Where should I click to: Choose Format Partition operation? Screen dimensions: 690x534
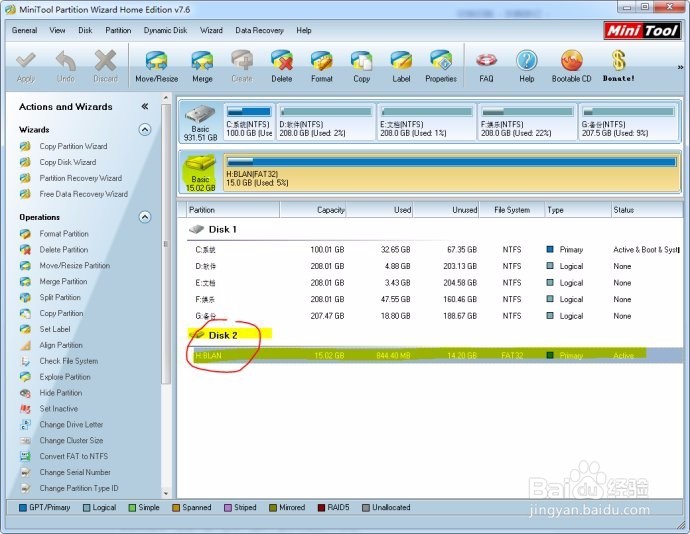[x=64, y=234]
